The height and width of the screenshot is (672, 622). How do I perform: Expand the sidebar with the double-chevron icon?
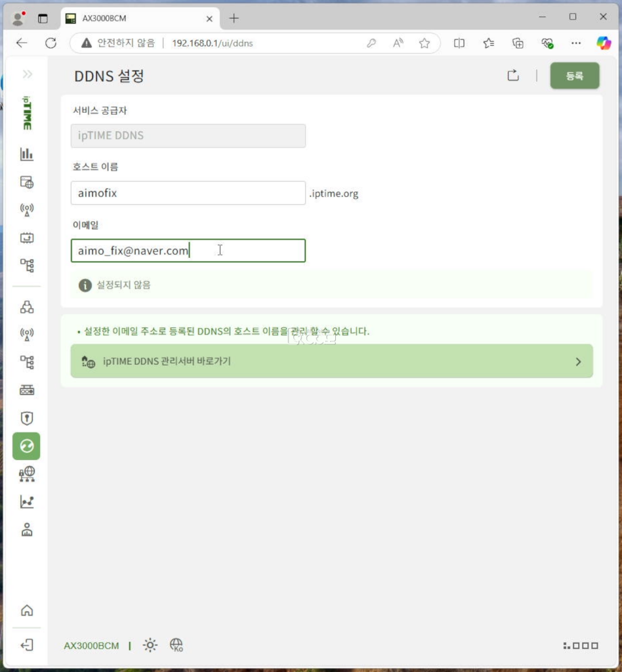[28, 74]
